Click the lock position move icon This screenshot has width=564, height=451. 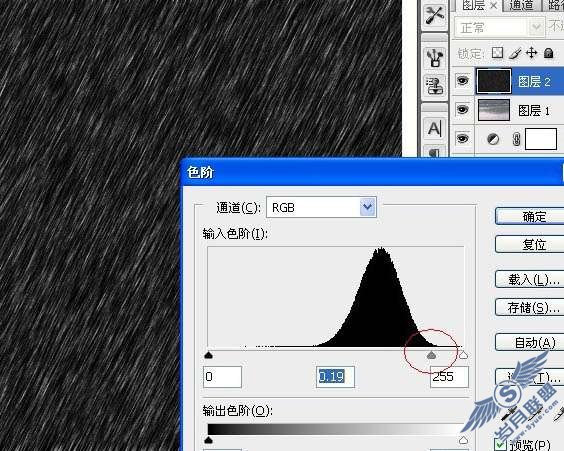[x=532, y=53]
